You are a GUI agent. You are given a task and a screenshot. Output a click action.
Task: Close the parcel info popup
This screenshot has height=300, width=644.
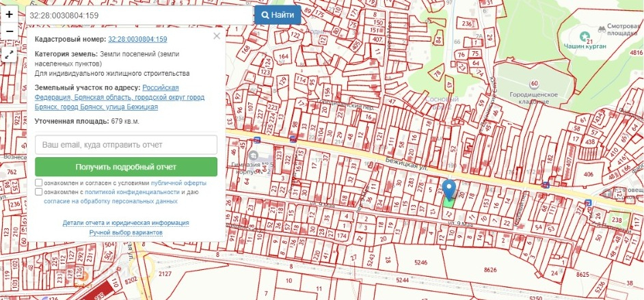tap(217, 36)
